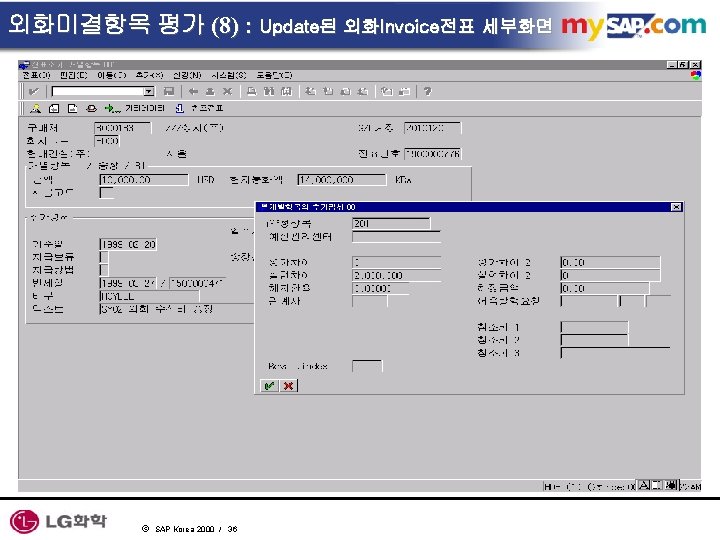Viewport: 720px width, 540px height.
Task: Confirm the dialog with green checkmark button
Action: tap(270, 386)
